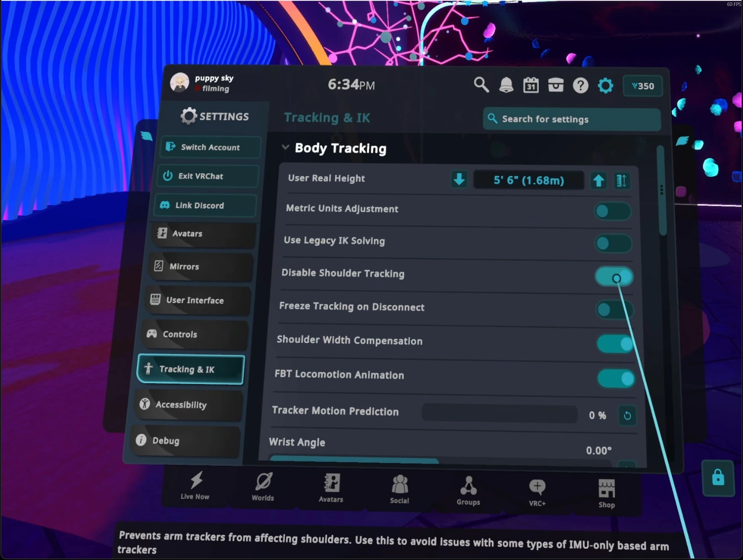
Task: Open the help question mark
Action: 581,85
